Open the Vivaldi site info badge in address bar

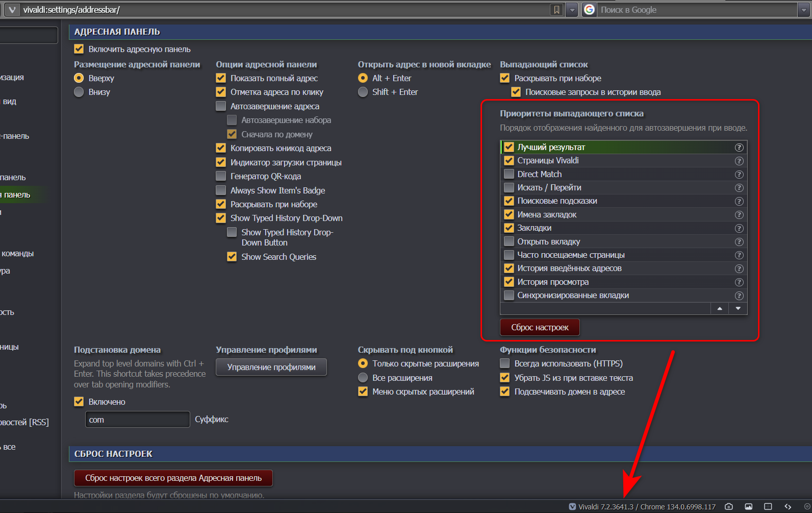pos(12,10)
